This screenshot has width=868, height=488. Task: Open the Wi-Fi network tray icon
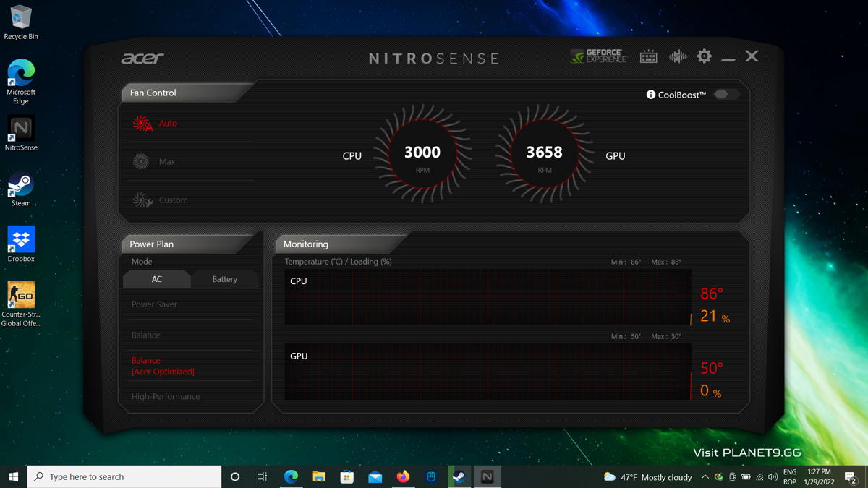coord(759,477)
